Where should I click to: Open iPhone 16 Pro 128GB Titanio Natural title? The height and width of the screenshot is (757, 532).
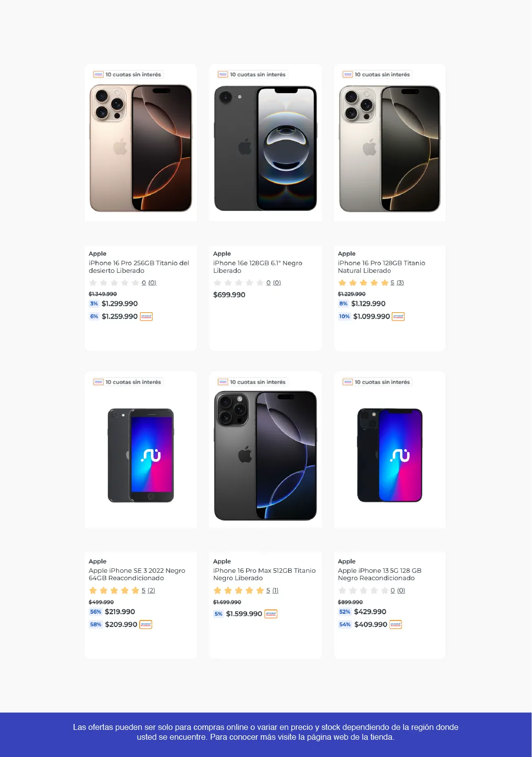point(381,267)
